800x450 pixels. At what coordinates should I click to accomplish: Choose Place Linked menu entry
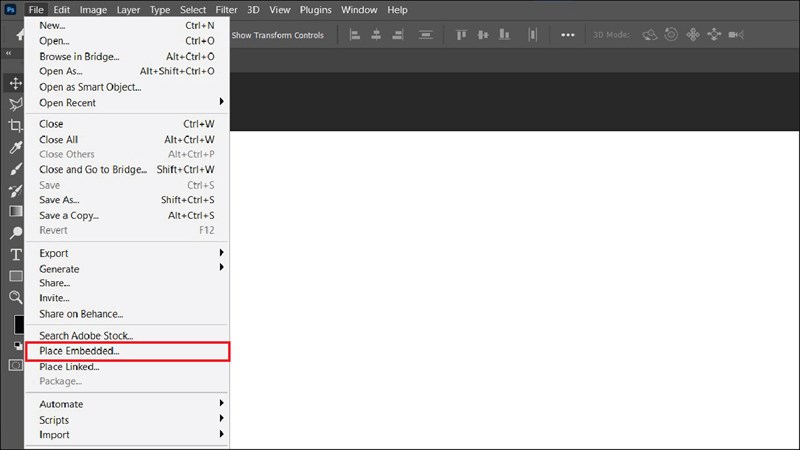point(127,366)
